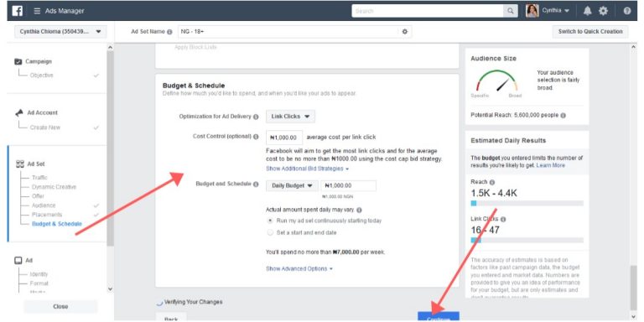Go to Budget & Schedule in sidebar
This screenshot has height=322, width=644.
[57, 224]
